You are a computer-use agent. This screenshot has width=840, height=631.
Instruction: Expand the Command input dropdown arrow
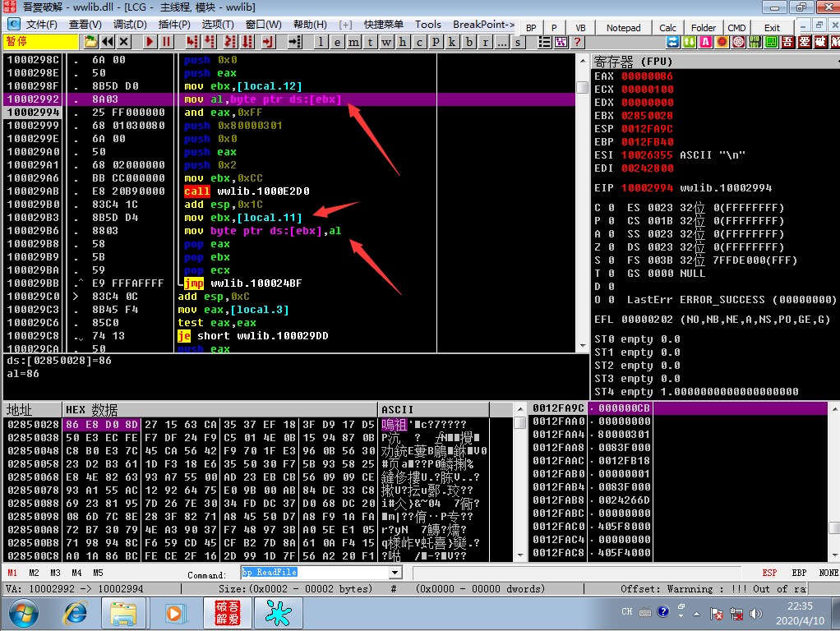pos(395,573)
